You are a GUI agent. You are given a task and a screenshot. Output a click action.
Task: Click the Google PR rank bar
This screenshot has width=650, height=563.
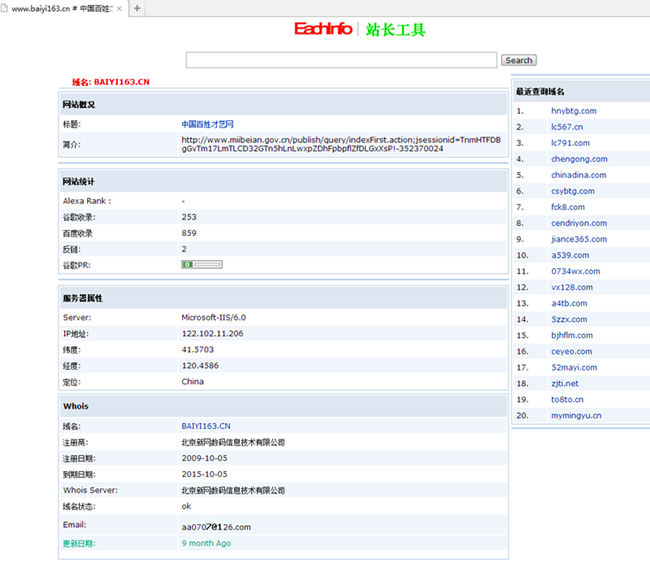click(202, 265)
